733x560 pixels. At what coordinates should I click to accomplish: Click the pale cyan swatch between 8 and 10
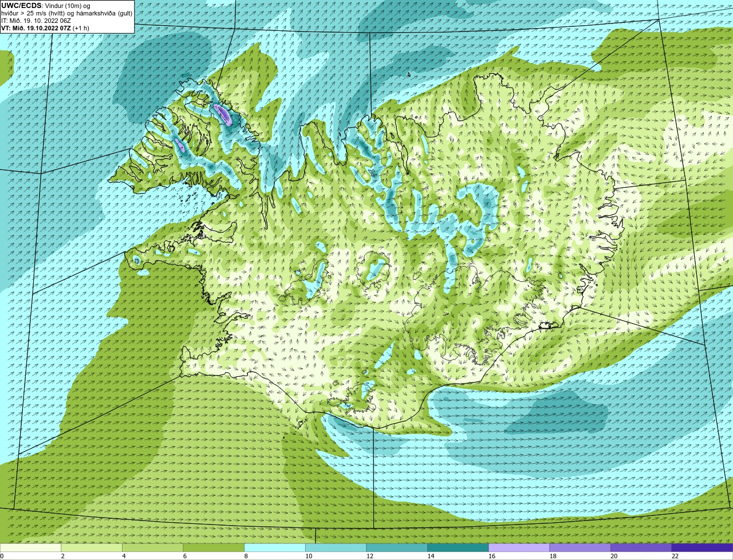[275, 547]
